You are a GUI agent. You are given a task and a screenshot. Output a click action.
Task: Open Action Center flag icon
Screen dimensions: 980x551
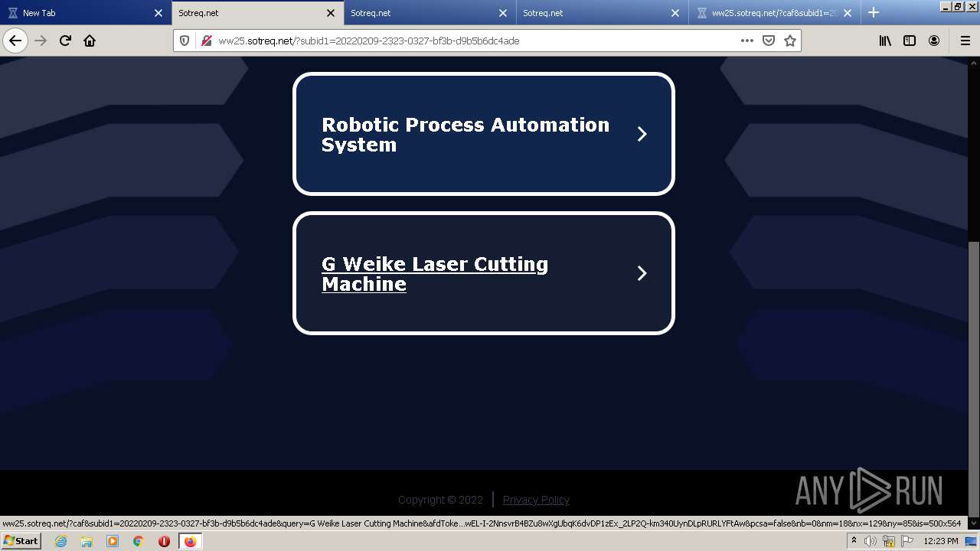coord(907,541)
